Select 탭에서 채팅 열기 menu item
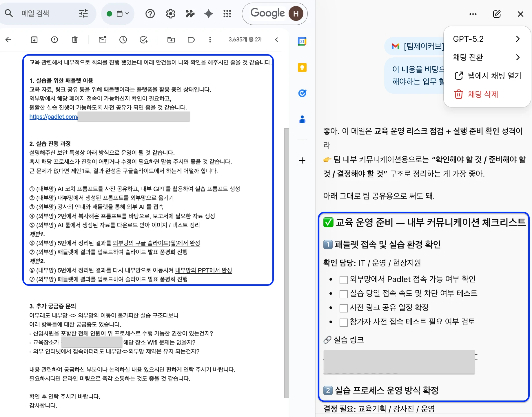 pos(488,76)
